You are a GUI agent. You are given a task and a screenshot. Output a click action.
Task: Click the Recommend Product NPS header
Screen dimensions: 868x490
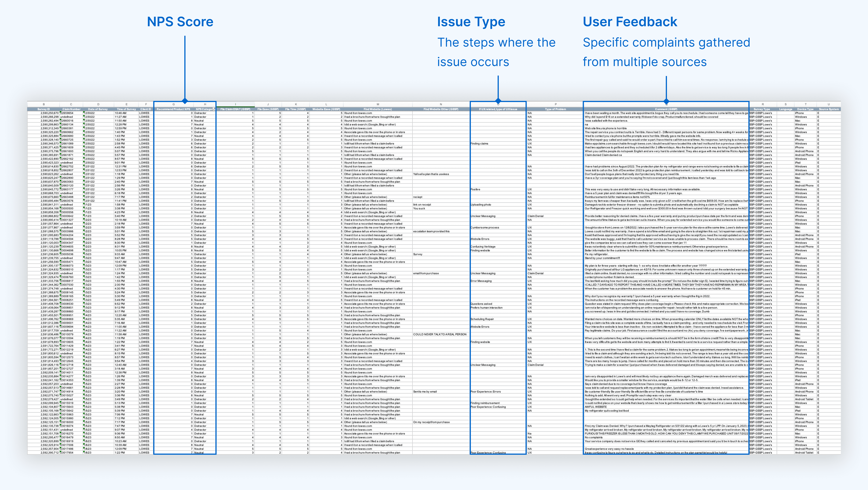tap(173, 109)
